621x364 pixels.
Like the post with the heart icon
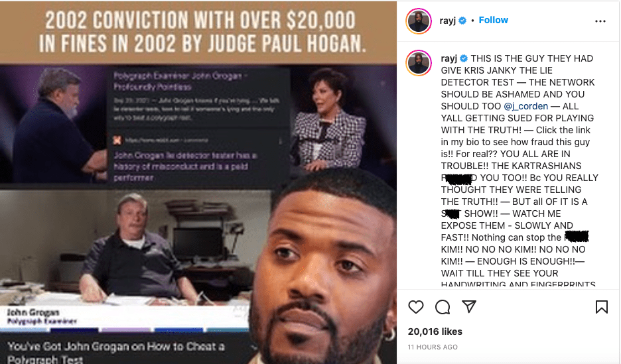click(415, 307)
